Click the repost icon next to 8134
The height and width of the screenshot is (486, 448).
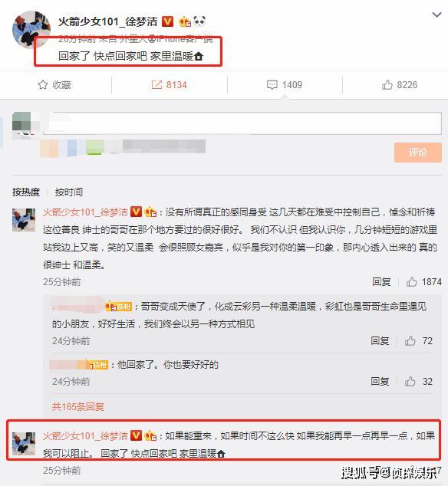[156, 84]
